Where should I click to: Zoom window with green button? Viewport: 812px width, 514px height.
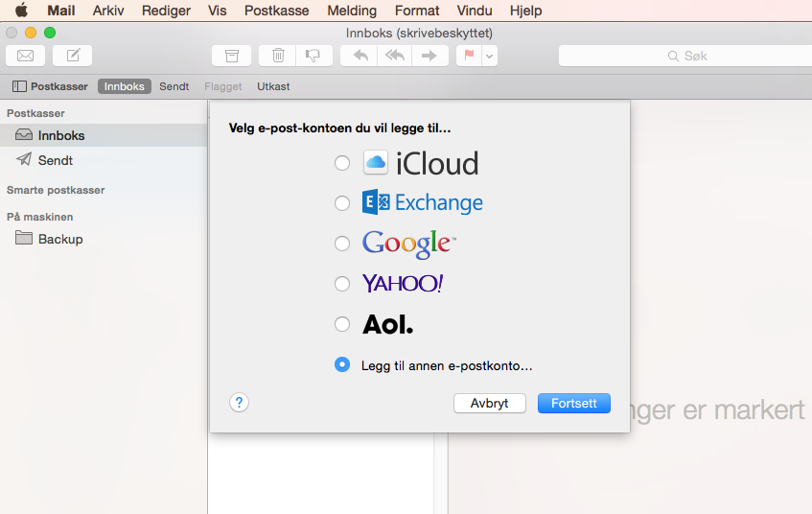[50, 33]
